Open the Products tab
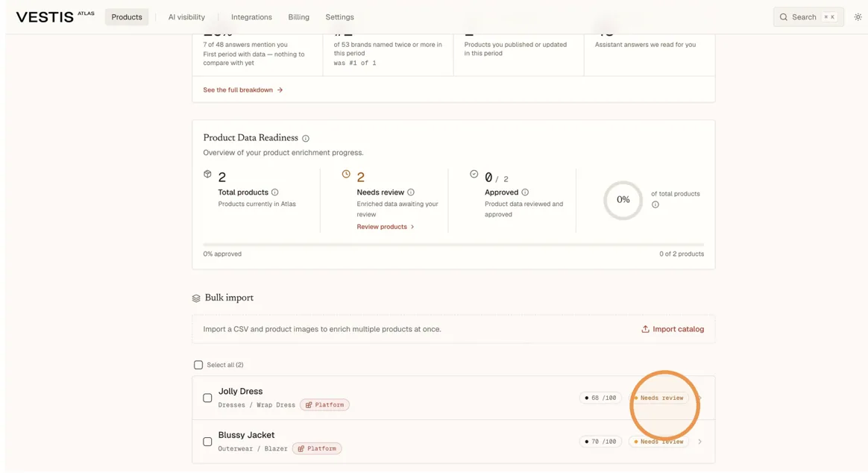This screenshot has width=868, height=473. point(127,17)
